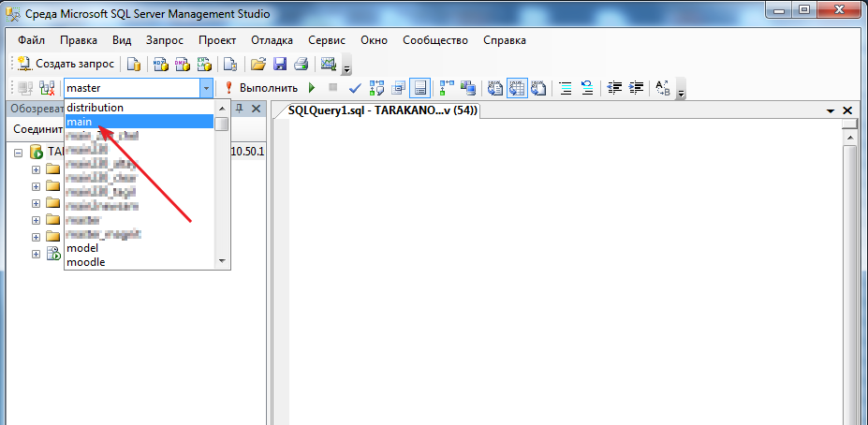This screenshot has height=425, width=868.
Task: Open Database Engine query icon
Action: pyautogui.click(x=133, y=65)
